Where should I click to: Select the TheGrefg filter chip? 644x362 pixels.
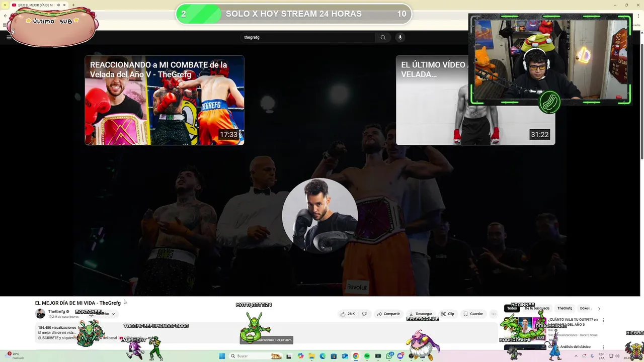click(x=565, y=308)
